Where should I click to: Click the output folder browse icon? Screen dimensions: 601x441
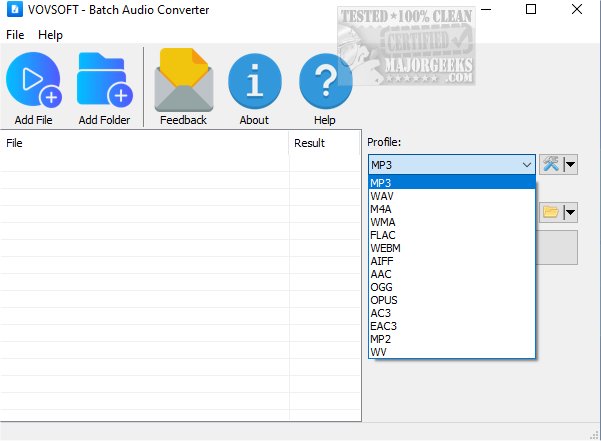pyautogui.click(x=551, y=212)
